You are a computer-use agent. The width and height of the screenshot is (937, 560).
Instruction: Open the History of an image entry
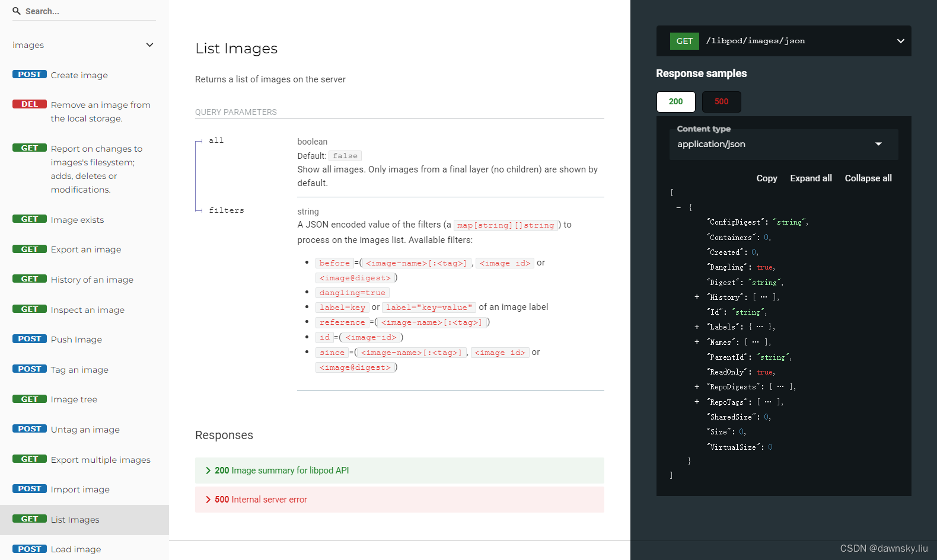coord(84,280)
